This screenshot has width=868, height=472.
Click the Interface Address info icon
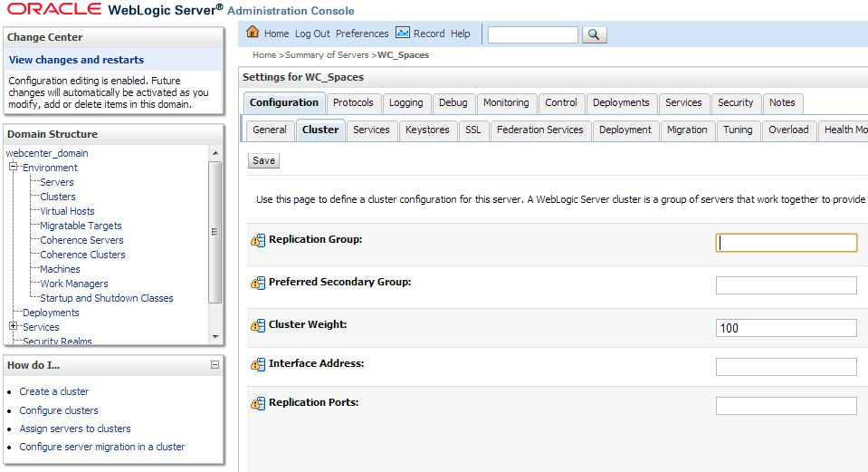point(258,364)
